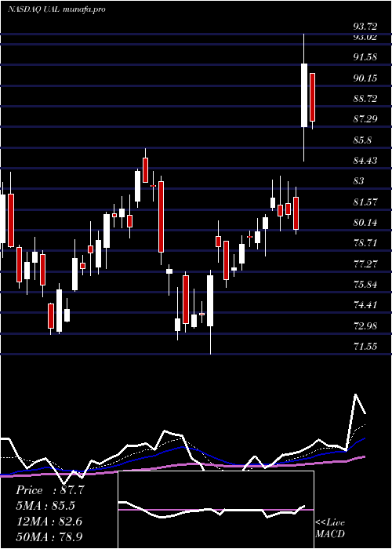Click the 93.02 price axis label

tap(365, 36)
